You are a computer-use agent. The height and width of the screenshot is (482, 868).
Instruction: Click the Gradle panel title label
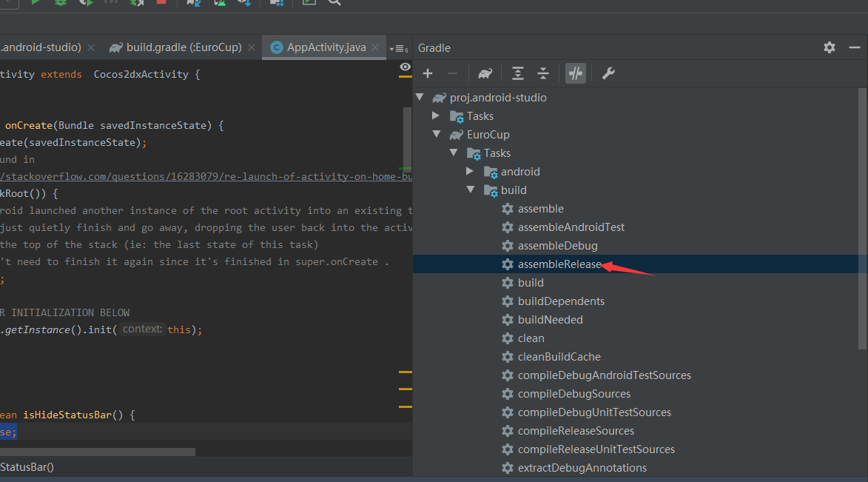coord(434,48)
